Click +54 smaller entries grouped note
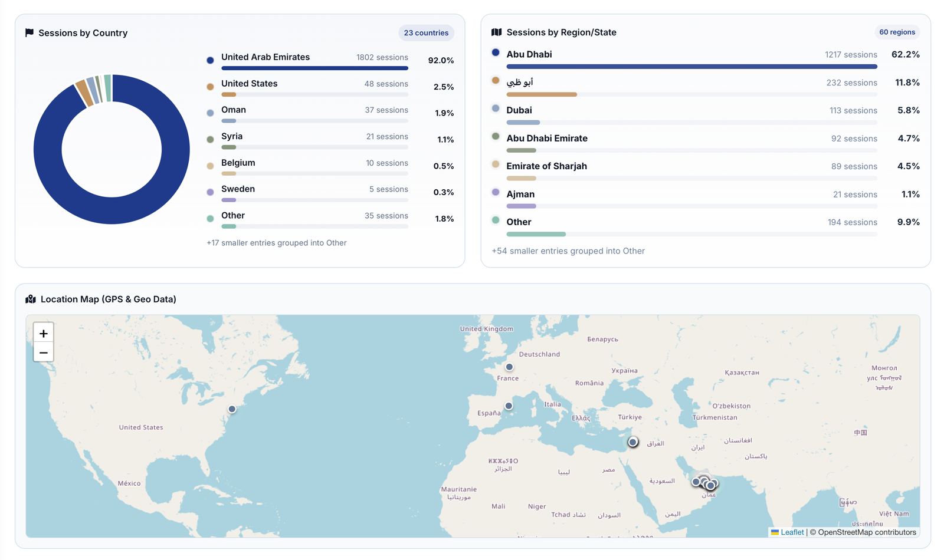 [x=568, y=251]
